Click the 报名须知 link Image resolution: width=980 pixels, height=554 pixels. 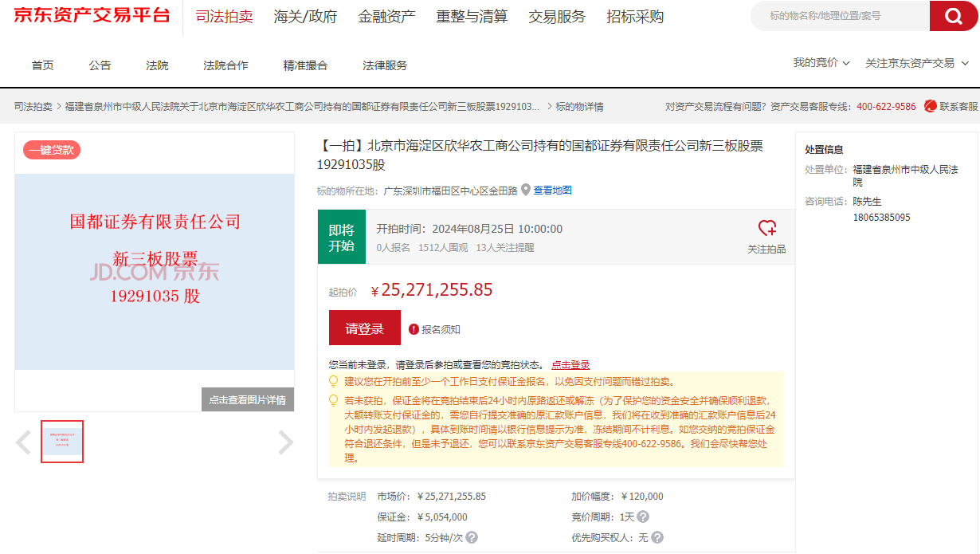coord(441,329)
